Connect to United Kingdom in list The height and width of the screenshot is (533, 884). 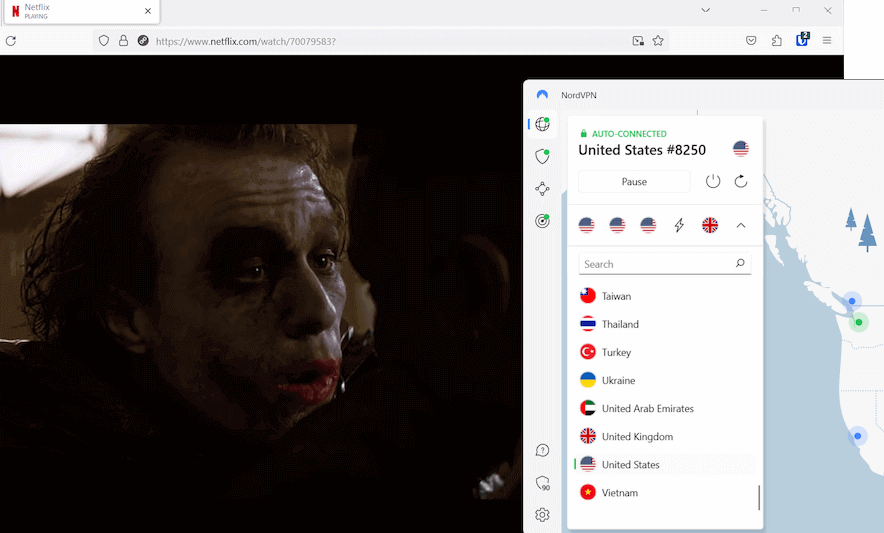(665, 437)
